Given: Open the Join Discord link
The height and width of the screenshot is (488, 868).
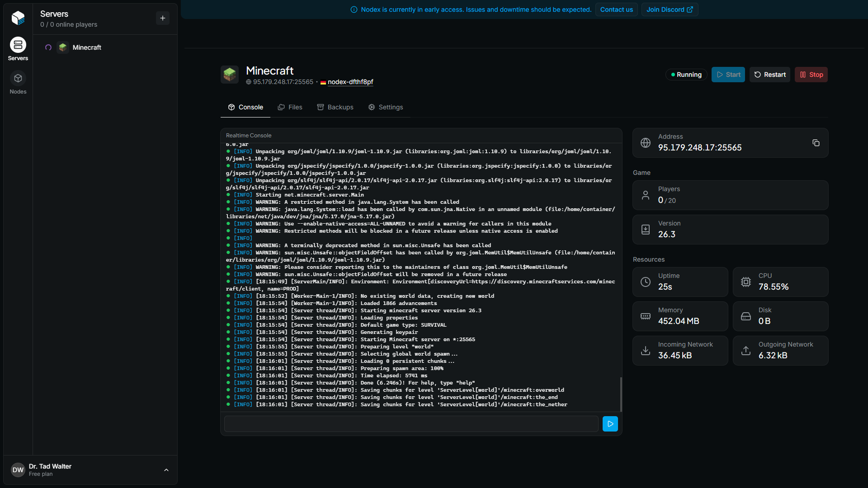Looking at the screenshot, I should [x=670, y=9].
